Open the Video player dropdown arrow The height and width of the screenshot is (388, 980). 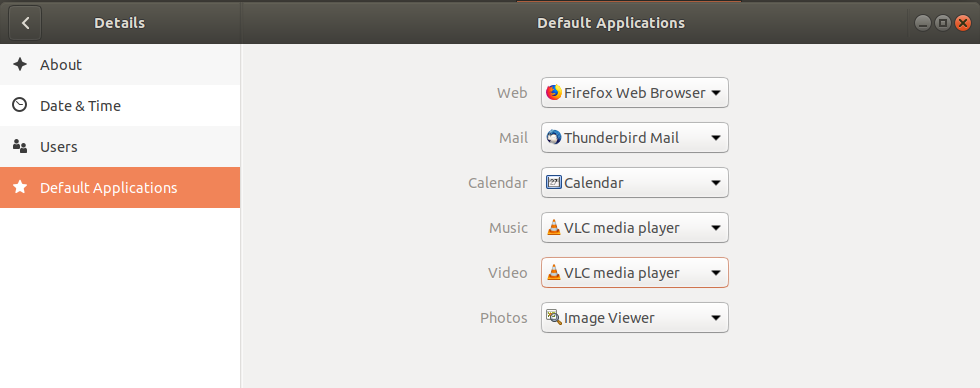(716, 273)
